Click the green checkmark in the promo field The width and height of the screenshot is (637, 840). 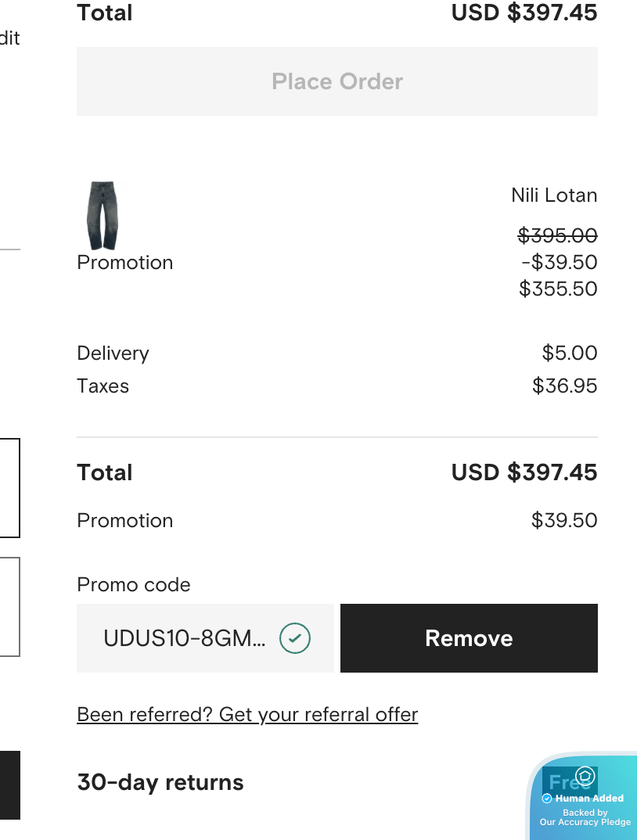(x=295, y=638)
